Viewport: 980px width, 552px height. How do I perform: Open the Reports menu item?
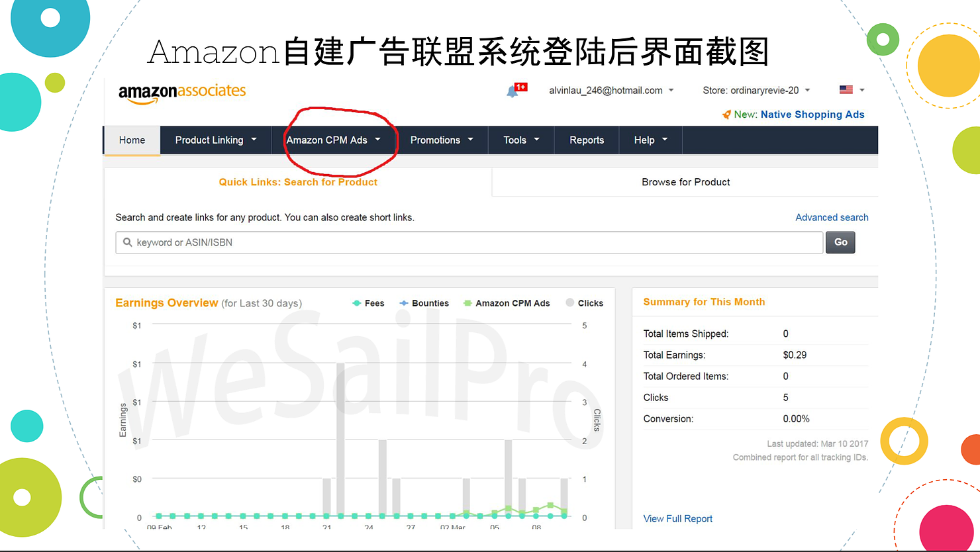pos(587,140)
